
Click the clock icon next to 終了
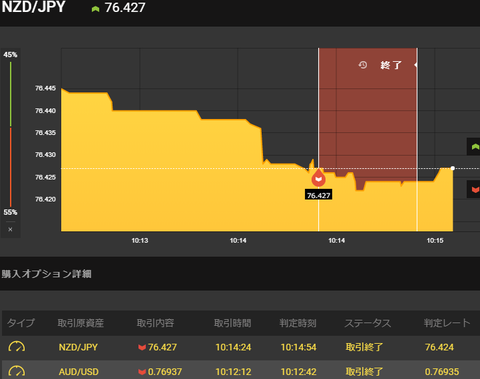(x=363, y=65)
